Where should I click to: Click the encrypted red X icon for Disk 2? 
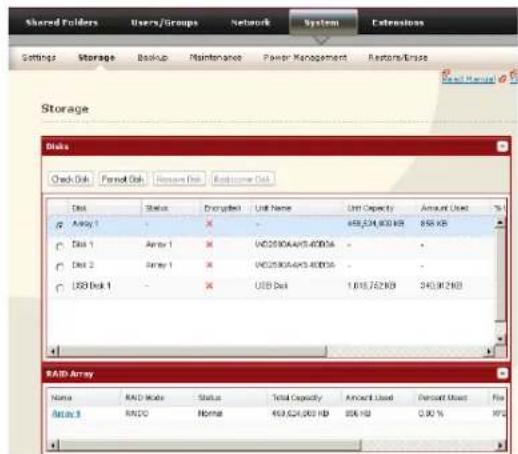209,265
